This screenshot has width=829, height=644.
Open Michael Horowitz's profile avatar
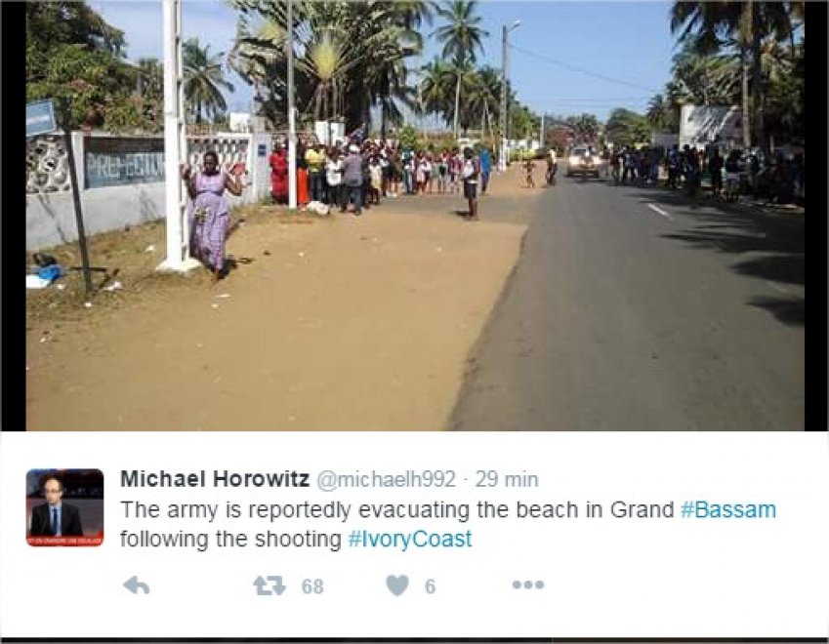pos(65,507)
